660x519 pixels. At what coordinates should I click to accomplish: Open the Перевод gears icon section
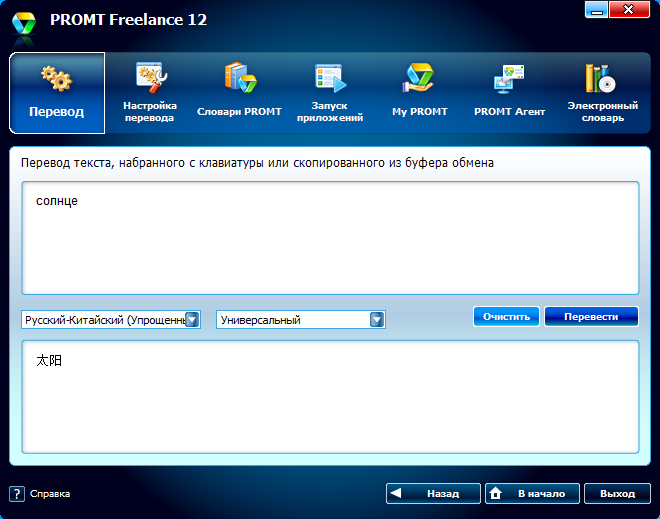(x=56, y=80)
